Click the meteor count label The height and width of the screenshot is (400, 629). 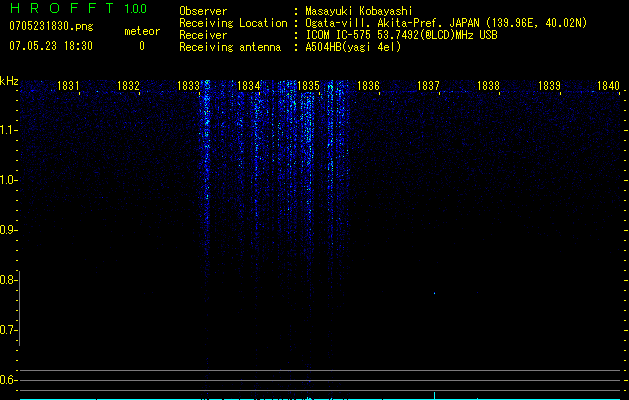coord(142,31)
